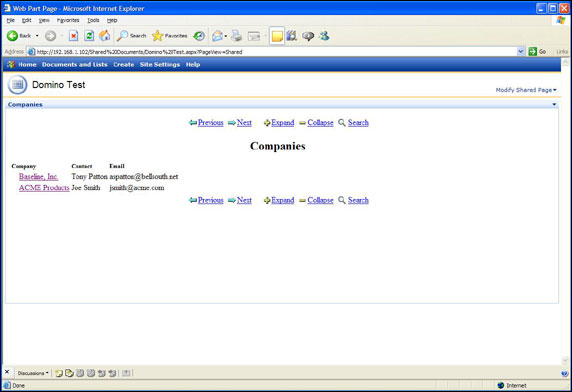Viewport: 572px width, 392px height.
Task: Open the Search pane magnifier button
Action: tap(131, 36)
